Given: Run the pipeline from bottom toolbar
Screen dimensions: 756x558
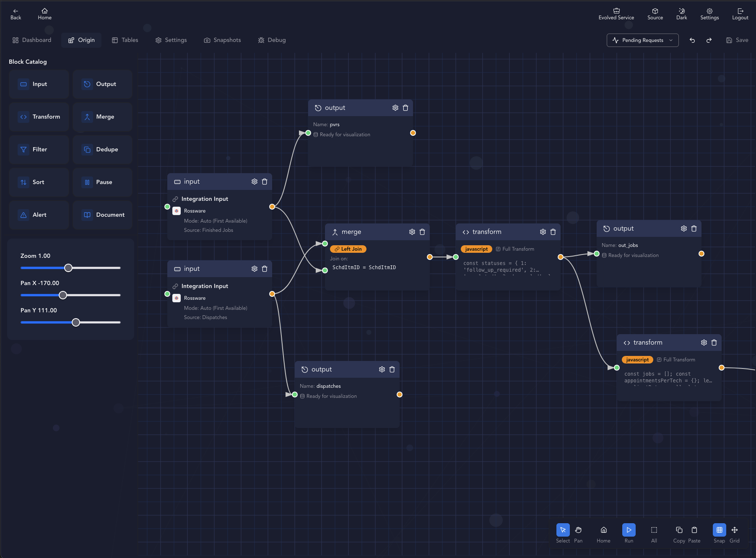Looking at the screenshot, I should (x=629, y=529).
